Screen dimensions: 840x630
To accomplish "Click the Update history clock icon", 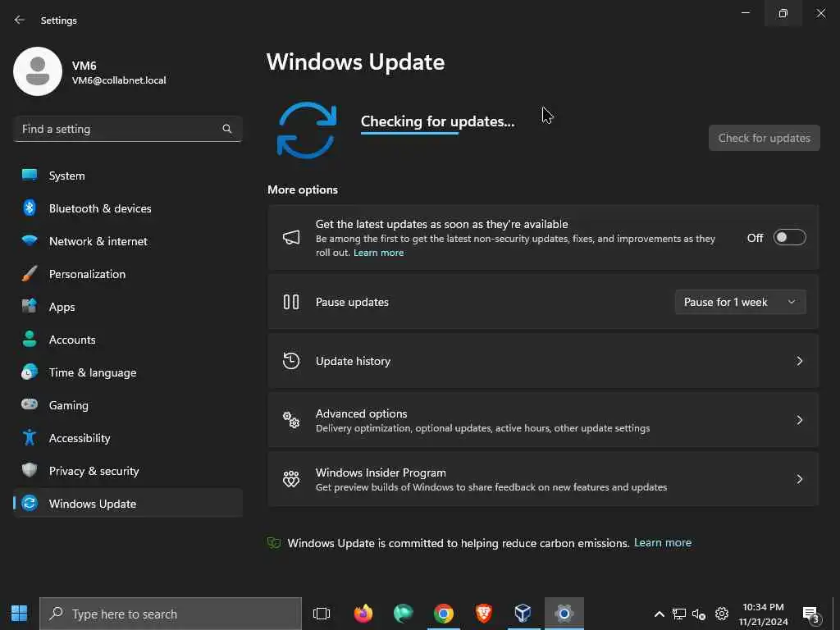I will coord(291,361).
